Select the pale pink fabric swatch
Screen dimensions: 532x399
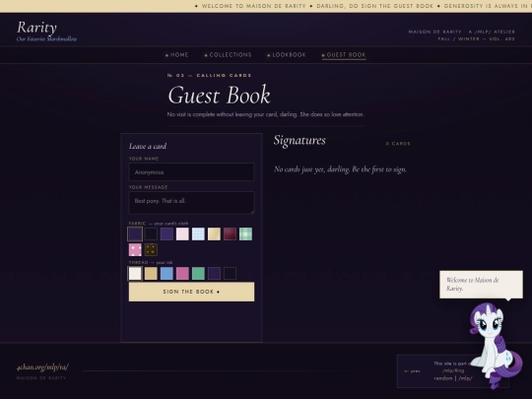click(x=182, y=234)
